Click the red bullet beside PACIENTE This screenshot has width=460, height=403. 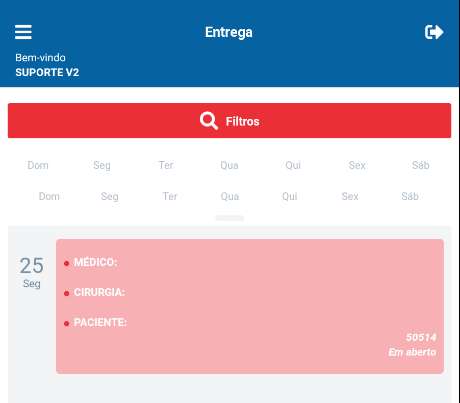coord(66,323)
